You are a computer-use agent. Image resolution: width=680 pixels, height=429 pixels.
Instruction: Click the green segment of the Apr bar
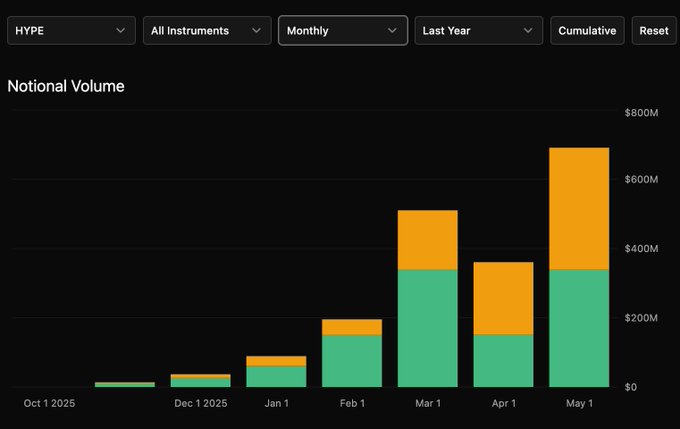pyautogui.click(x=503, y=361)
